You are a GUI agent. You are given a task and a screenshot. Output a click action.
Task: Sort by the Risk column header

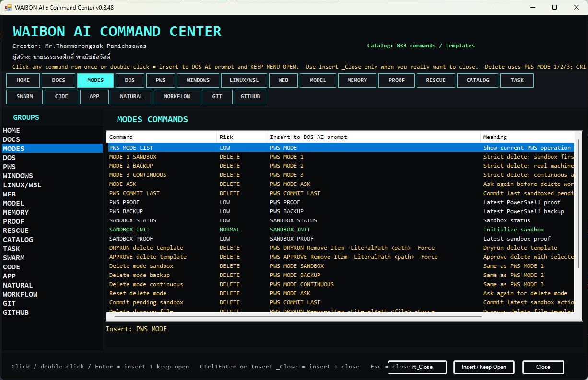click(242, 137)
